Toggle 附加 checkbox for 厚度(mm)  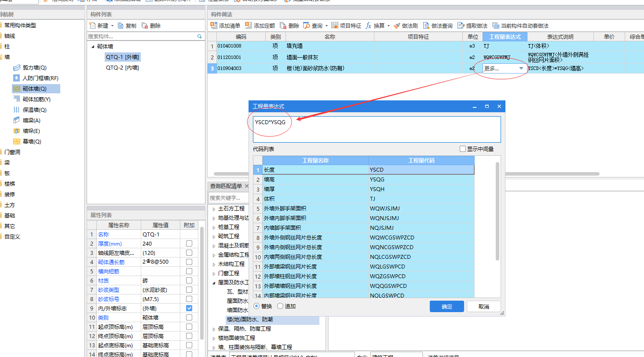(189, 243)
